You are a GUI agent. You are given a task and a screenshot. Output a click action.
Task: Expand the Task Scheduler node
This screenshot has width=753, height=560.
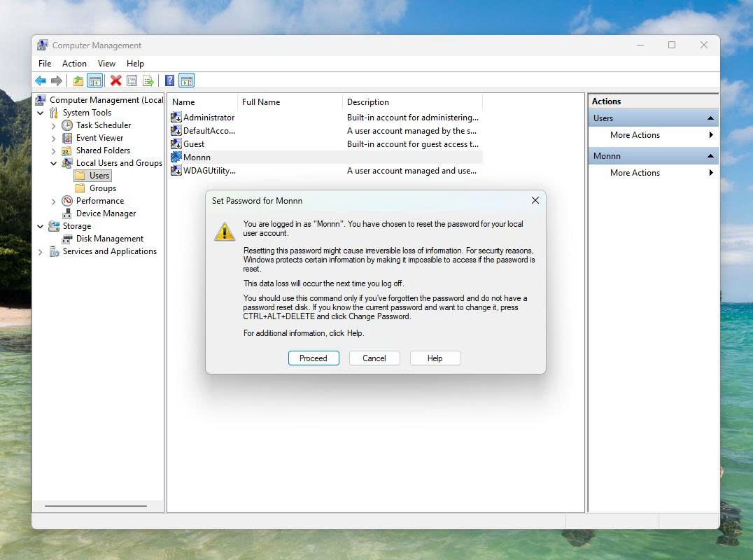[53, 126]
